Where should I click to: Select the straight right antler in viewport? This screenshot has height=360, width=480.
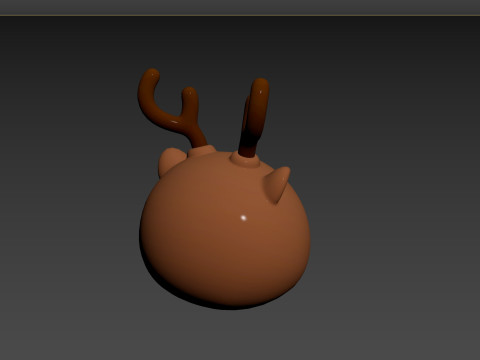click(255, 117)
